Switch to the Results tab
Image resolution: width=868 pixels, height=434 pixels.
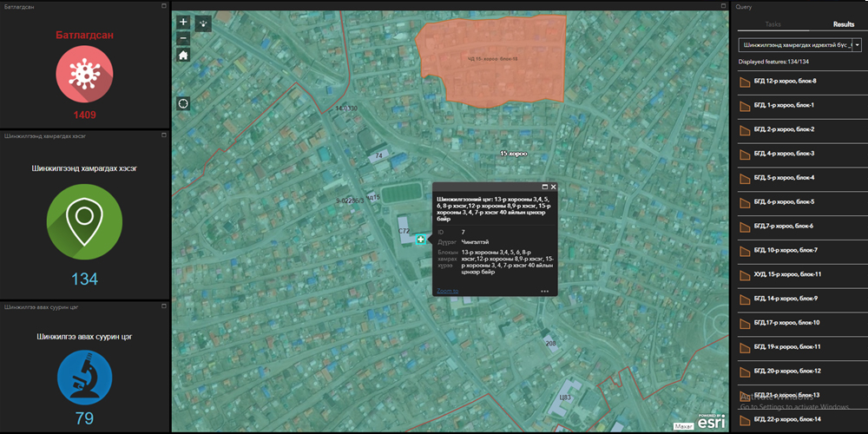coord(843,24)
